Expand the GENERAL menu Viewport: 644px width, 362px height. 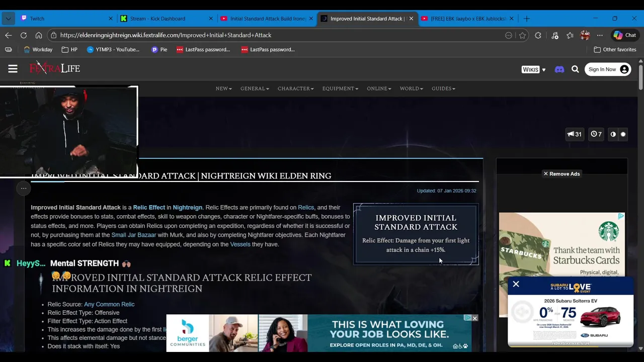(255, 88)
